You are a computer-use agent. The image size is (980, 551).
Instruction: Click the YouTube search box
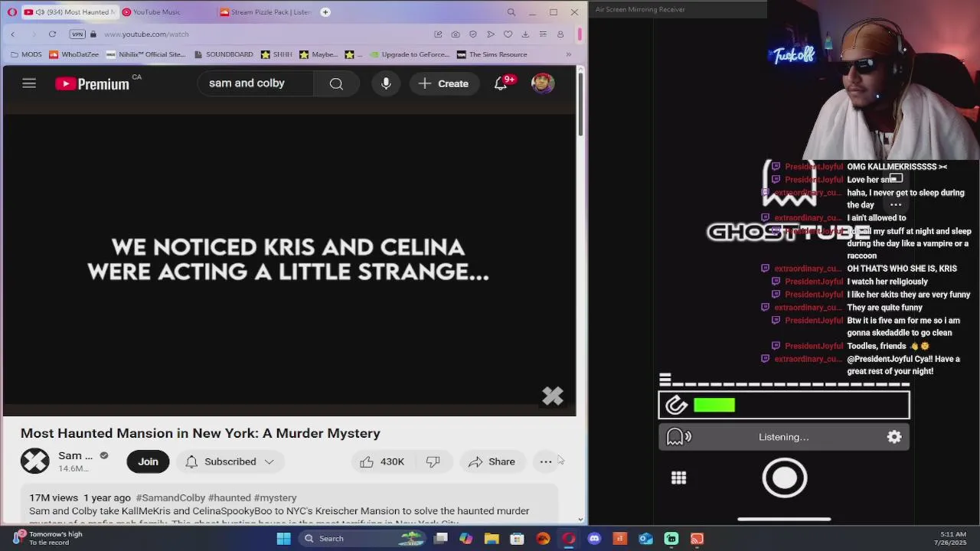(255, 83)
